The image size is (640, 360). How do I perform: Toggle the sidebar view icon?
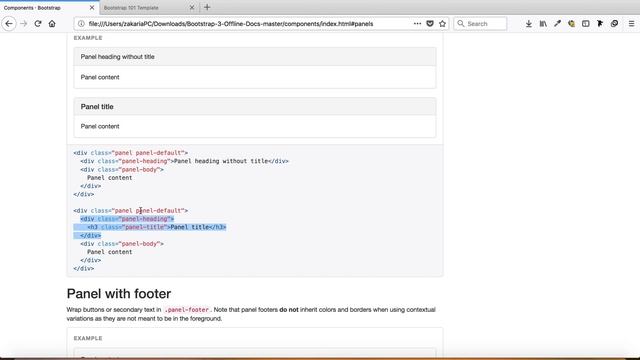tap(586, 24)
